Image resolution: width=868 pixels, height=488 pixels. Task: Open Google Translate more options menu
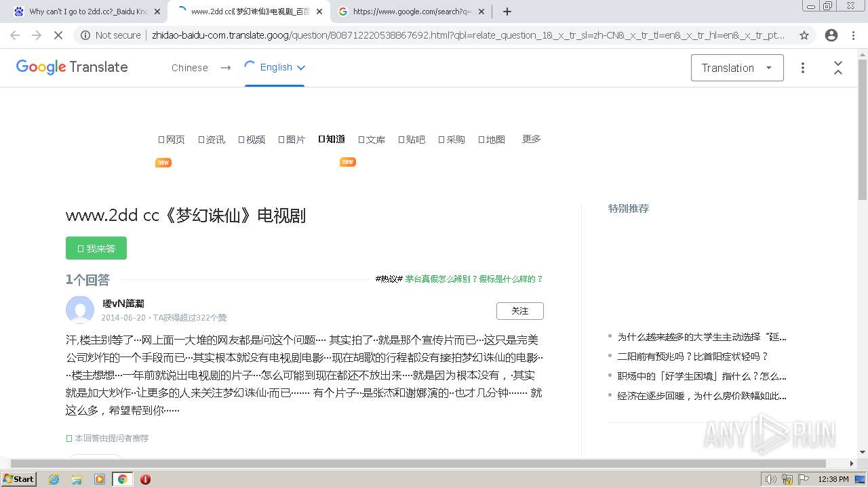tap(803, 68)
